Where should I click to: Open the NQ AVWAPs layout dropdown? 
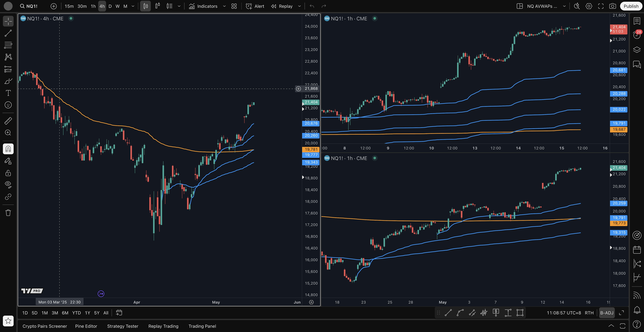564,6
